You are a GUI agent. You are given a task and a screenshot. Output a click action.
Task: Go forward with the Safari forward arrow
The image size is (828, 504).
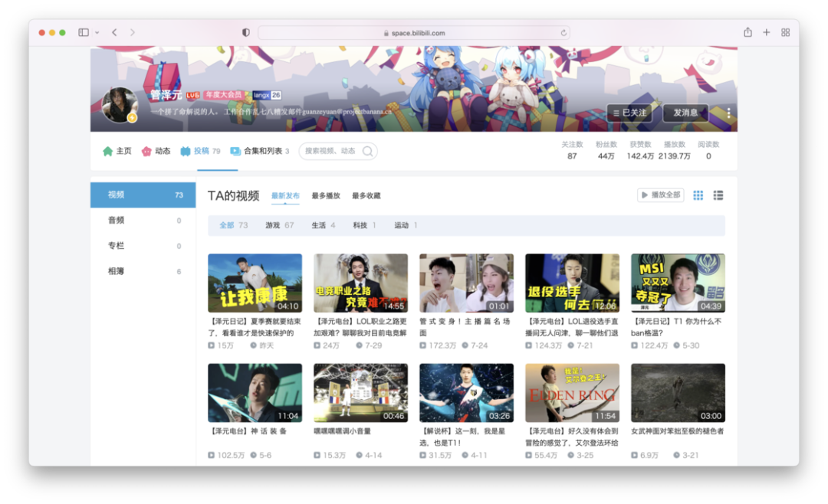click(x=133, y=32)
